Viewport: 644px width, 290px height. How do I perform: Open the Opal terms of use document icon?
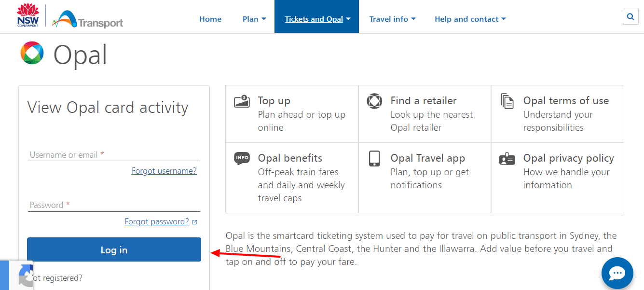[507, 100]
